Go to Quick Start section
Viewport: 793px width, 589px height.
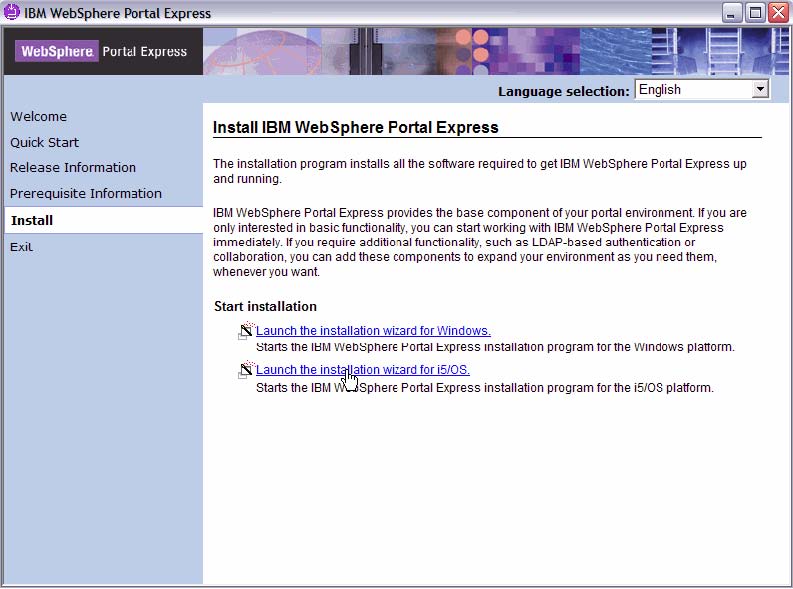[x=45, y=143]
